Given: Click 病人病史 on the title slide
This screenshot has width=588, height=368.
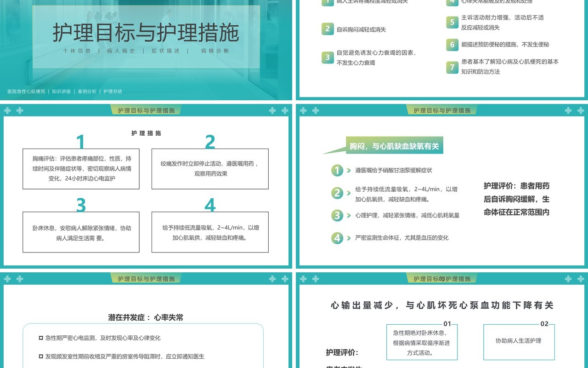Looking at the screenshot, I should pyautogui.click(x=121, y=51).
